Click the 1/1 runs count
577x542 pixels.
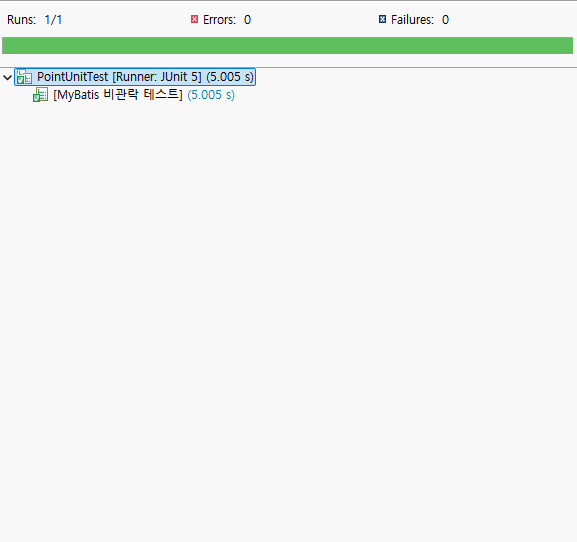click(x=53, y=20)
